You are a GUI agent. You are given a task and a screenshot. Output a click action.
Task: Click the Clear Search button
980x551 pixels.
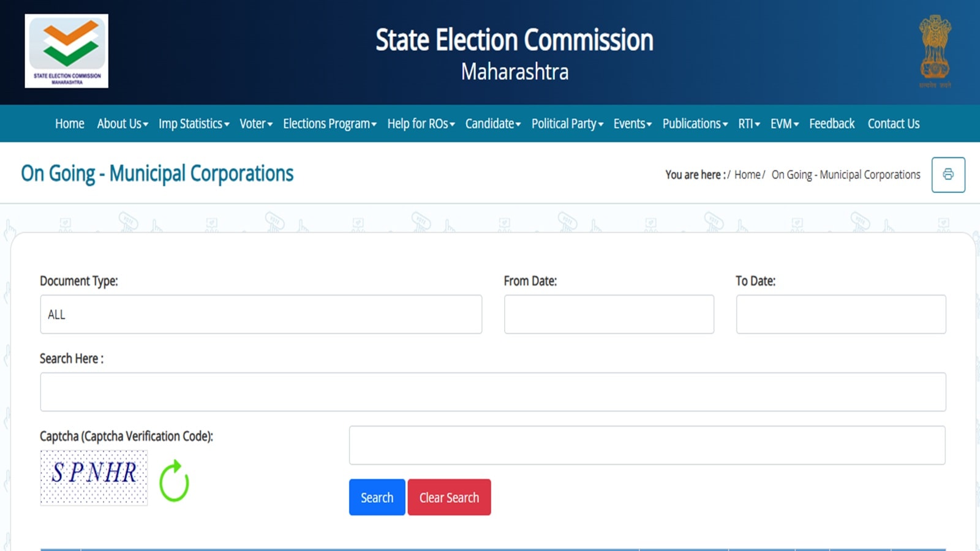(x=449, y=497)
